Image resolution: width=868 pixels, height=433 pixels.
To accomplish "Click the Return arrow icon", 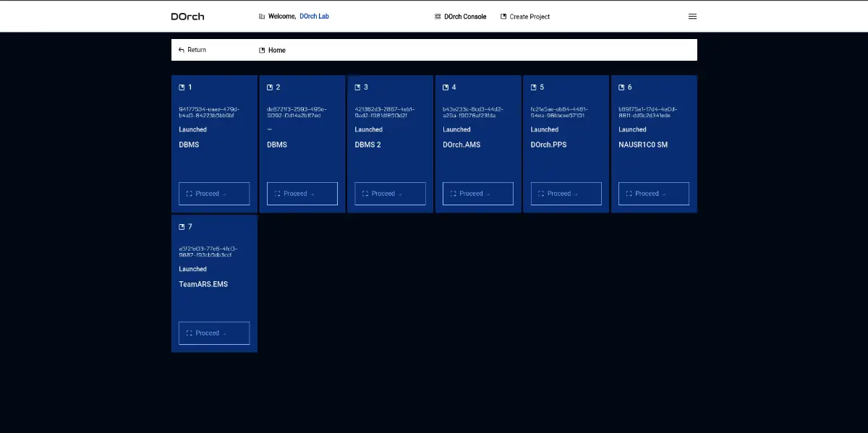I will (x=182, y=51).
